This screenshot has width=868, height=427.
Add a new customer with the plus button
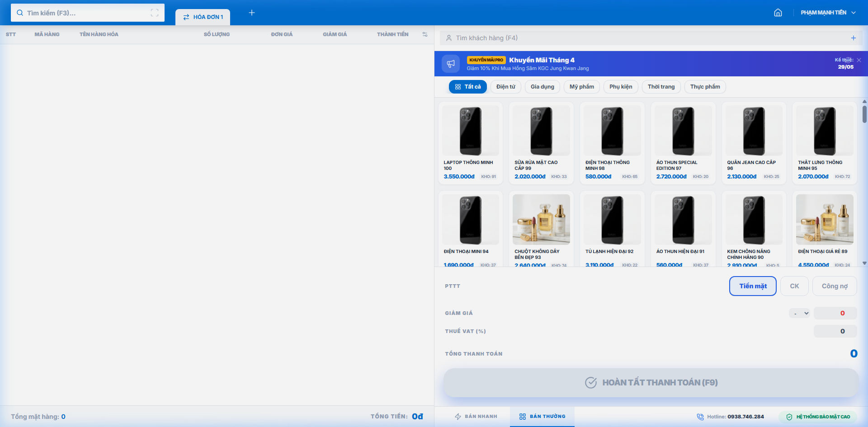[x=854, y=38]
